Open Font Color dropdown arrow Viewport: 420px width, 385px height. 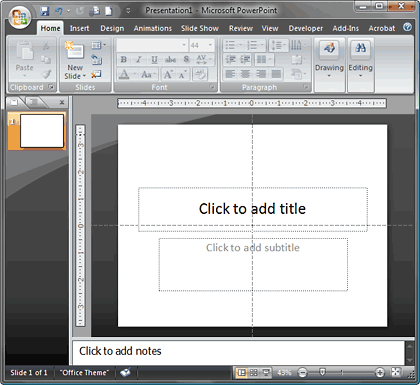click(x=135, y=74)
